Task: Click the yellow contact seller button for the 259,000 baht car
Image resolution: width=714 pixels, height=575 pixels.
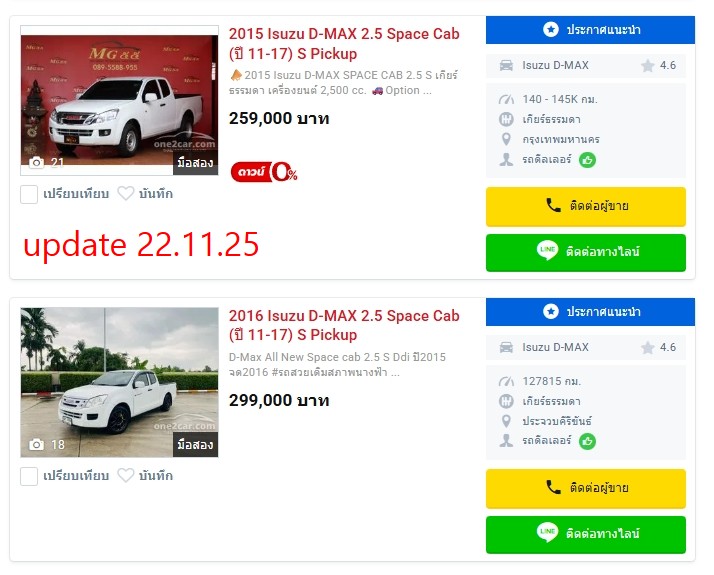Action: click(x=586, y=206)
